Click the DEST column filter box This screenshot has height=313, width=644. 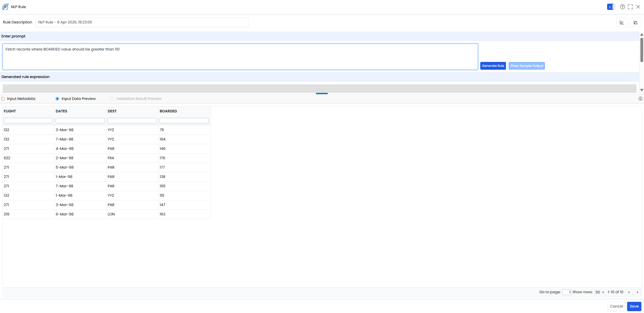132,120
